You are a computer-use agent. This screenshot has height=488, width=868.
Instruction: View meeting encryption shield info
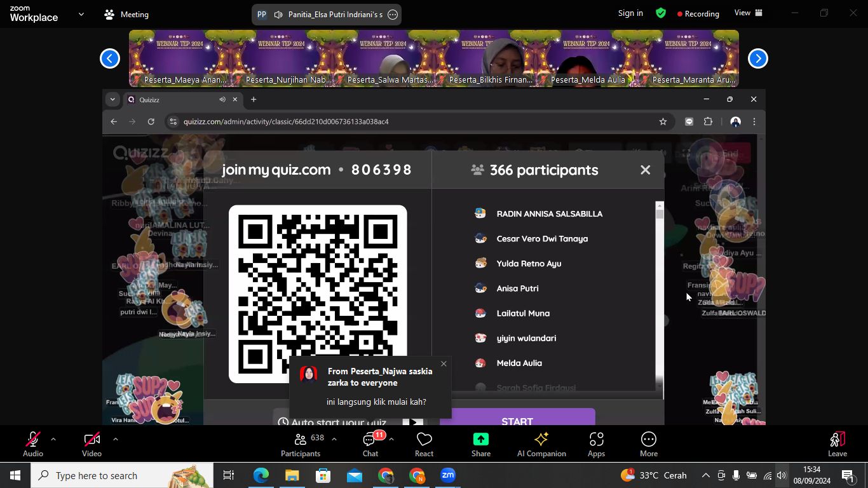[661, 13]
